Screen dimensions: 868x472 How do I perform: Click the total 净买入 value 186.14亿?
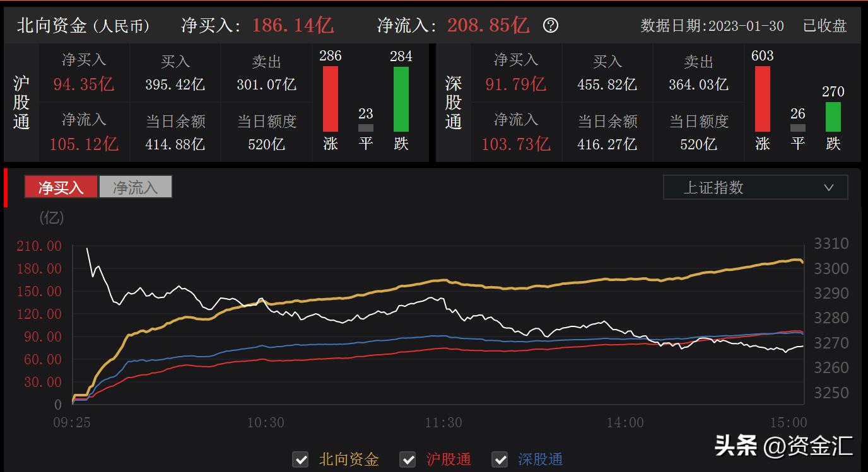pyautogui.click(x=293, y=25)
